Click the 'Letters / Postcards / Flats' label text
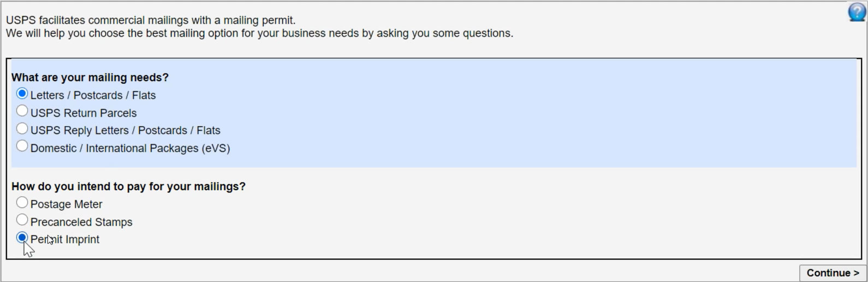Viewport: 868px width, 282px height. coord(93,95)
